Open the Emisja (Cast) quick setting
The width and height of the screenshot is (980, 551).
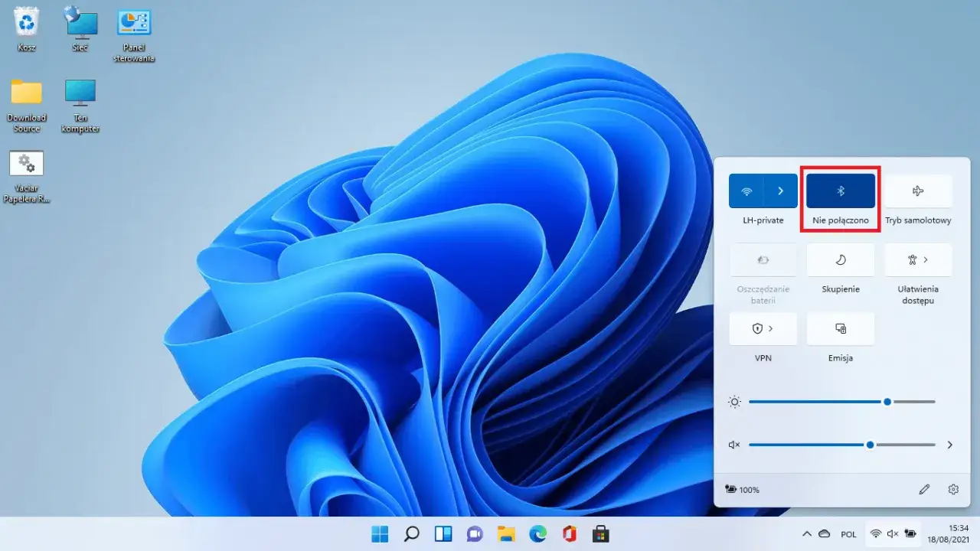pyautogui.click(x=840, y=328)
